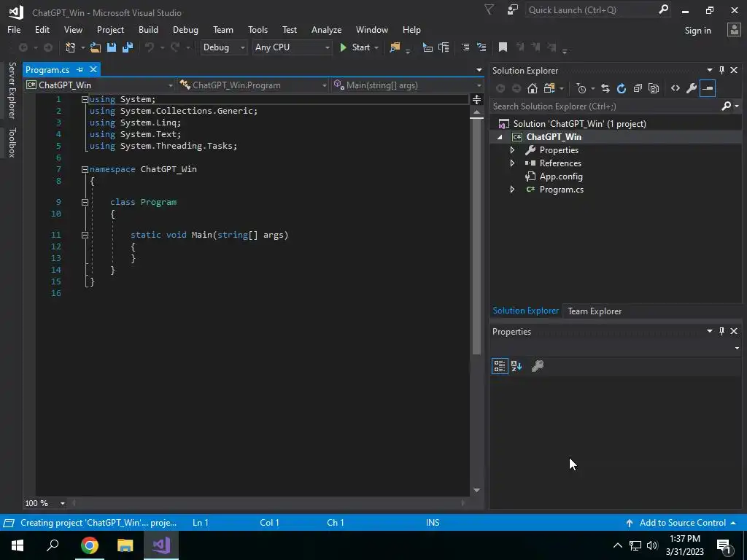Open the Toolbox side tab
This screenshot has height=560, width=747.
click(12, 142)
